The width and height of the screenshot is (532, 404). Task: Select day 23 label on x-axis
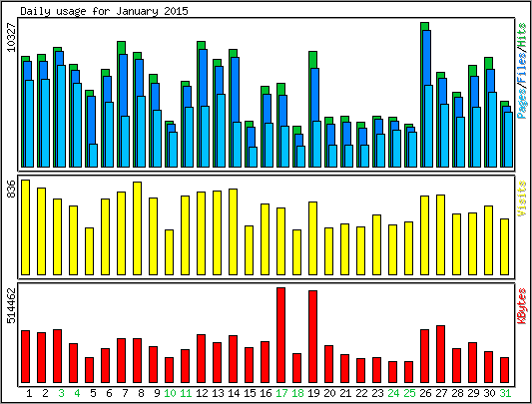coord(377,393)
